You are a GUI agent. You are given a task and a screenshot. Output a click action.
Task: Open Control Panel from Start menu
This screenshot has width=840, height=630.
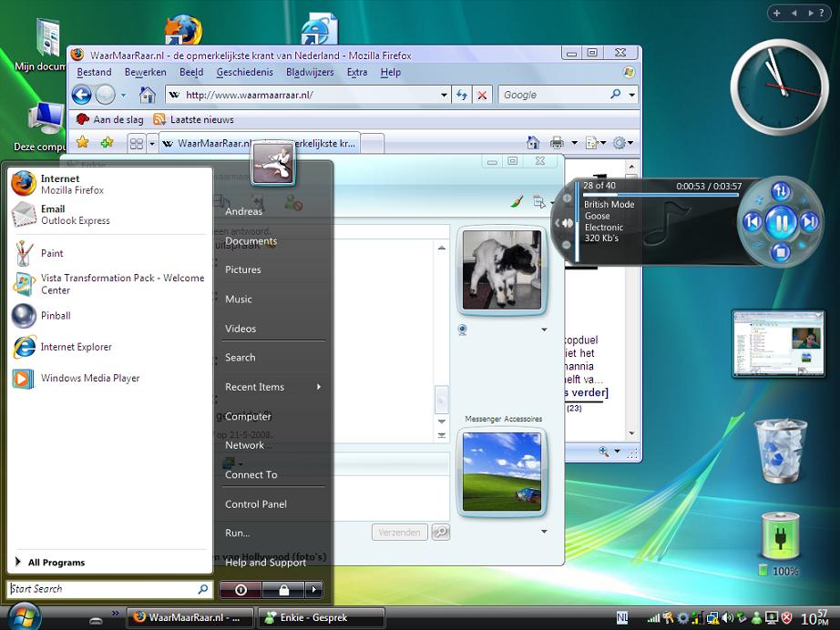click(x=256, y=504)
